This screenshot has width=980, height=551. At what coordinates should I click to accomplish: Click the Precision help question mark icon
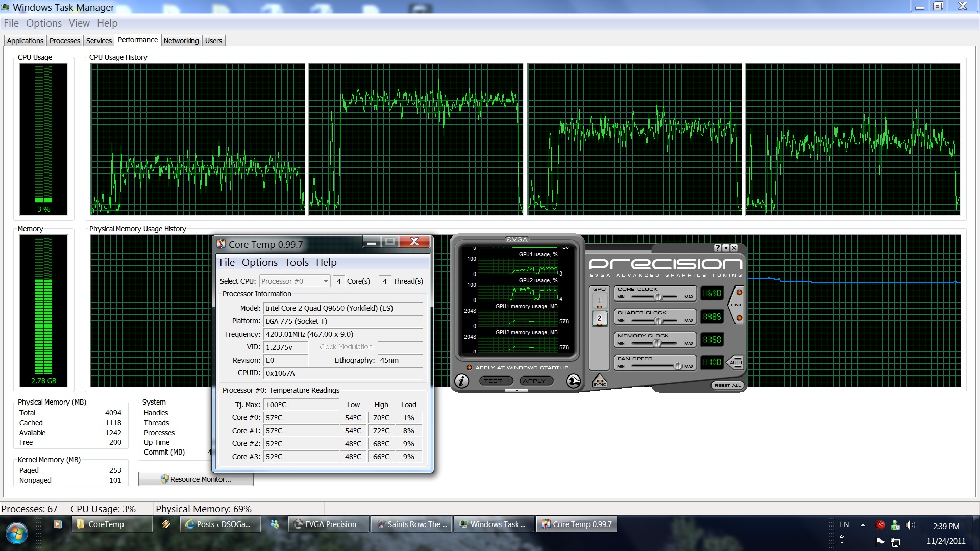pyautogui.click(x=718, y=248)
